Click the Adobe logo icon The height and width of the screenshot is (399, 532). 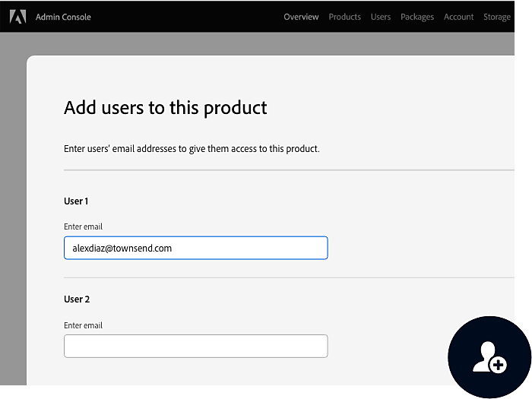coord(17,17)
